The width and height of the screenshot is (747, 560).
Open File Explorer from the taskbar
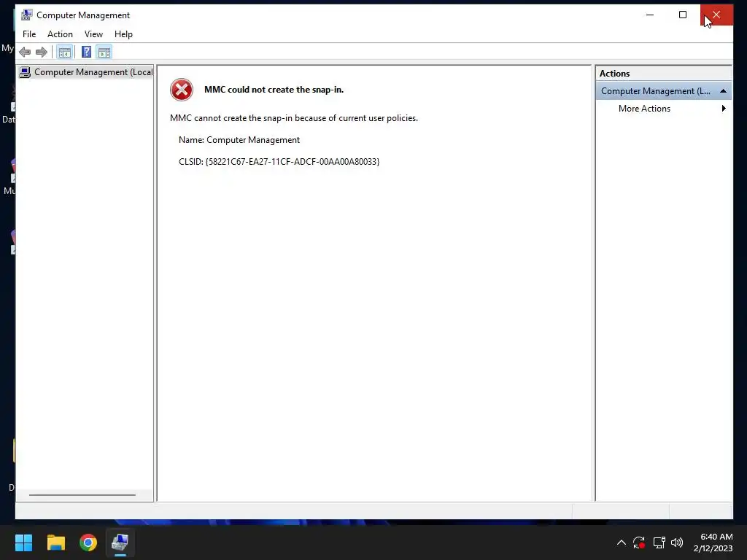(55, 542)
